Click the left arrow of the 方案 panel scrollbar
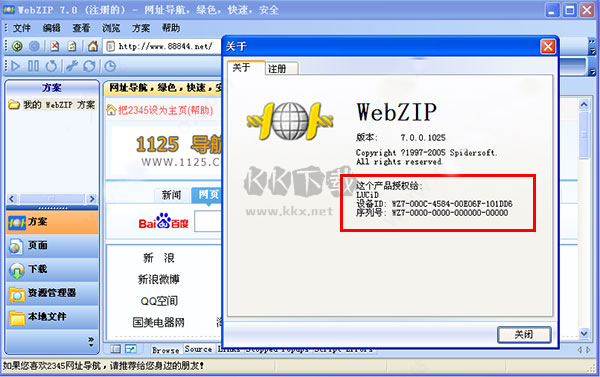 point(11,199)
